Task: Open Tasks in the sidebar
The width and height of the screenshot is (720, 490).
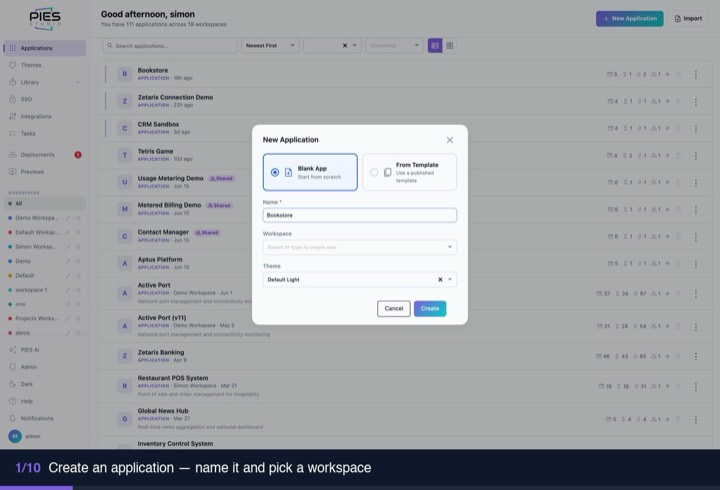Action: pos(45,133)
